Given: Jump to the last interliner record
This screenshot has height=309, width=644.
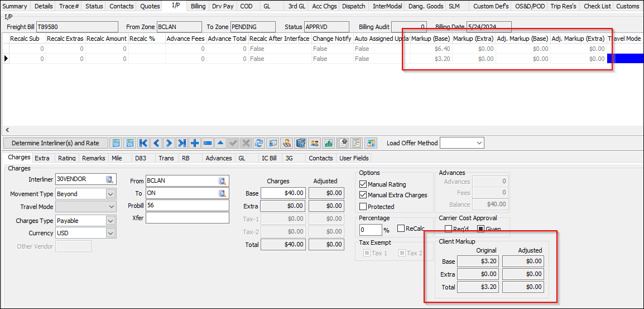Looking at the screenshot, I should click(x=181, y=143).
